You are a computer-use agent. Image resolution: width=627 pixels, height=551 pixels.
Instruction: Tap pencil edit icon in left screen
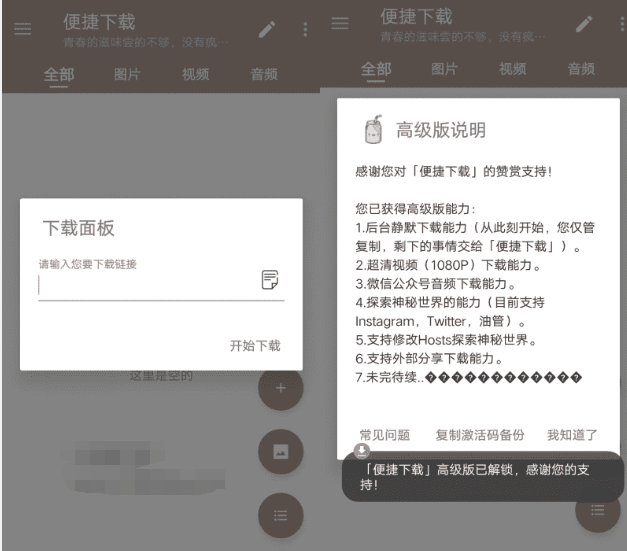click(x=267, y=30)
